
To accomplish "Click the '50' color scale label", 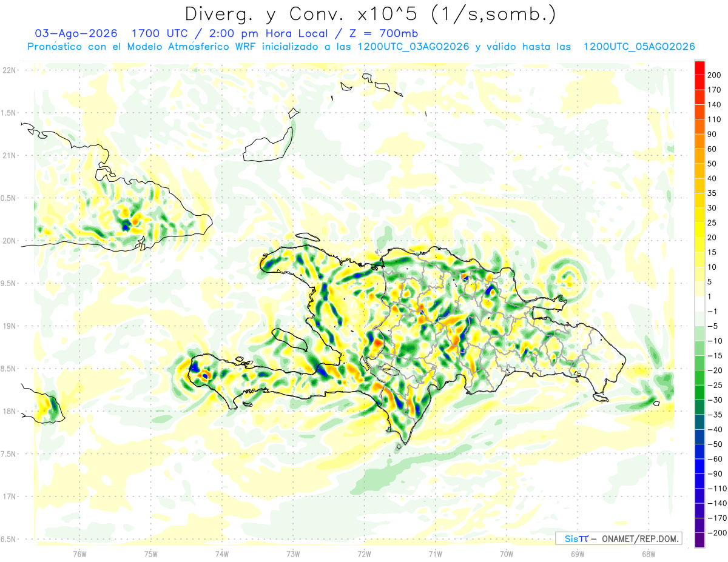I will [712, 164].
